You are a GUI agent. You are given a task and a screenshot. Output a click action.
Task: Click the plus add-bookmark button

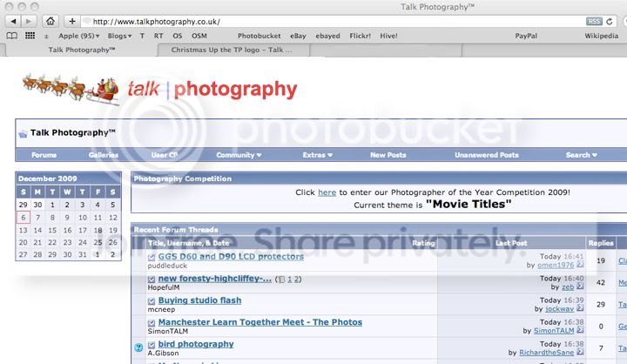[x=73, y=21]
